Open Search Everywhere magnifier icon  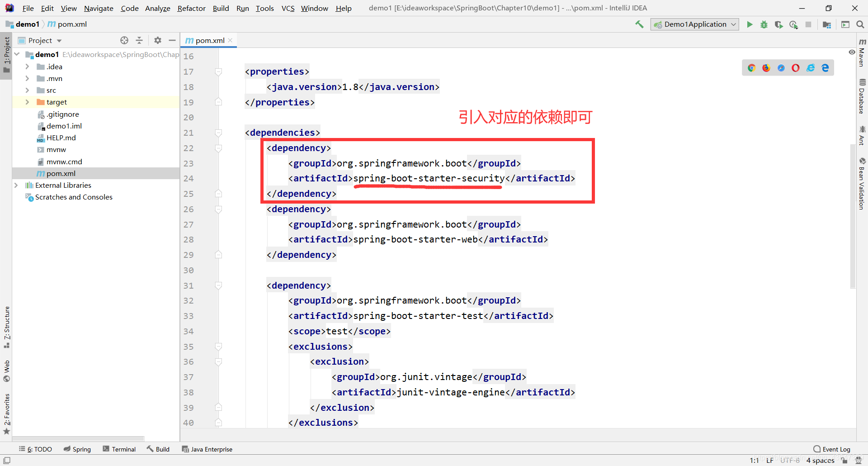860,24
